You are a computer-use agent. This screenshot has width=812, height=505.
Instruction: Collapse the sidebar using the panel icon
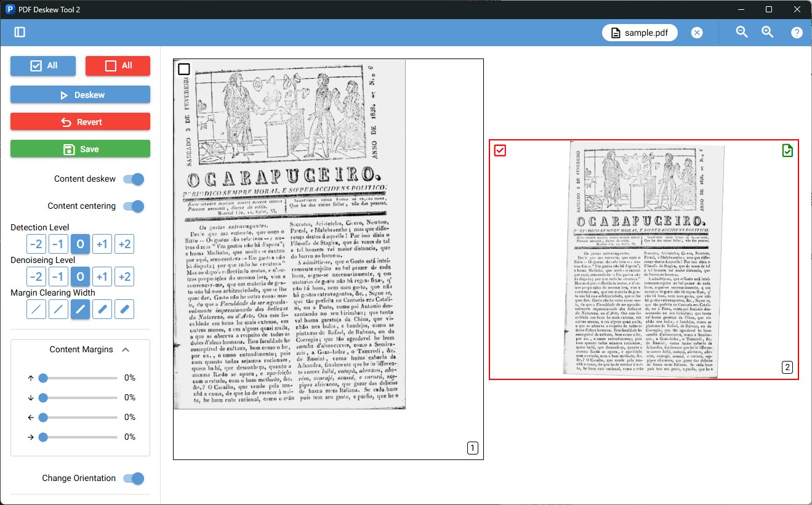19,32
